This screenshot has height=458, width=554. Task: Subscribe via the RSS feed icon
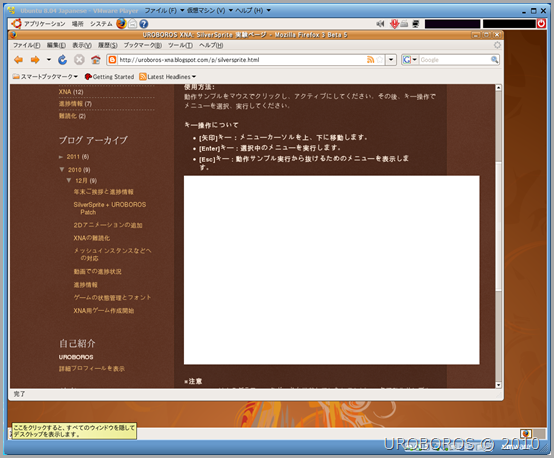tap(370, 60)
